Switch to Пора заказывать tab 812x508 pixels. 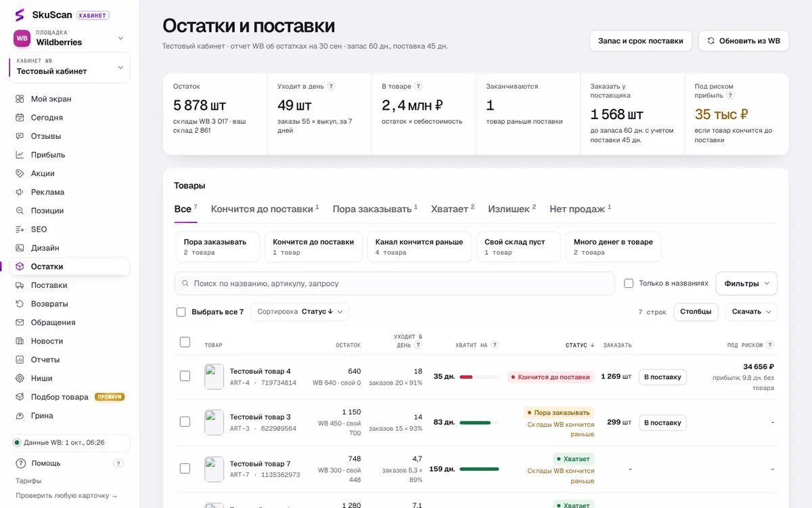[x=375, y=209]
